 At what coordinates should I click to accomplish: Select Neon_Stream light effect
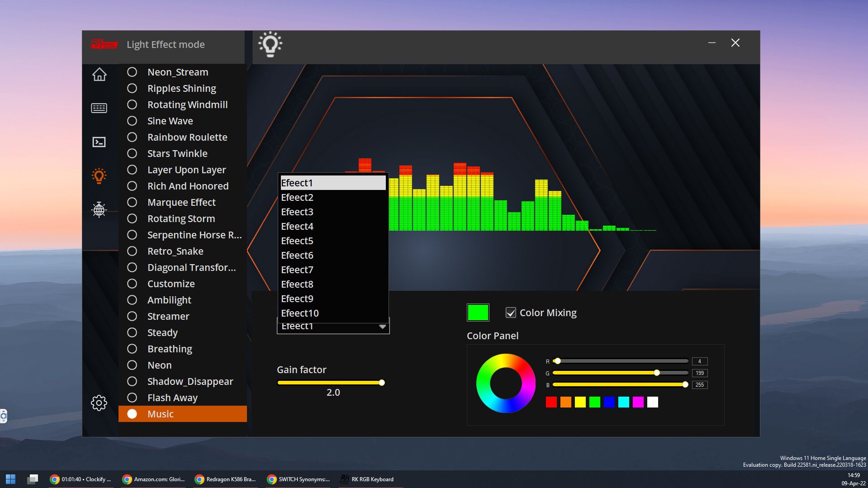click(183, 72)
